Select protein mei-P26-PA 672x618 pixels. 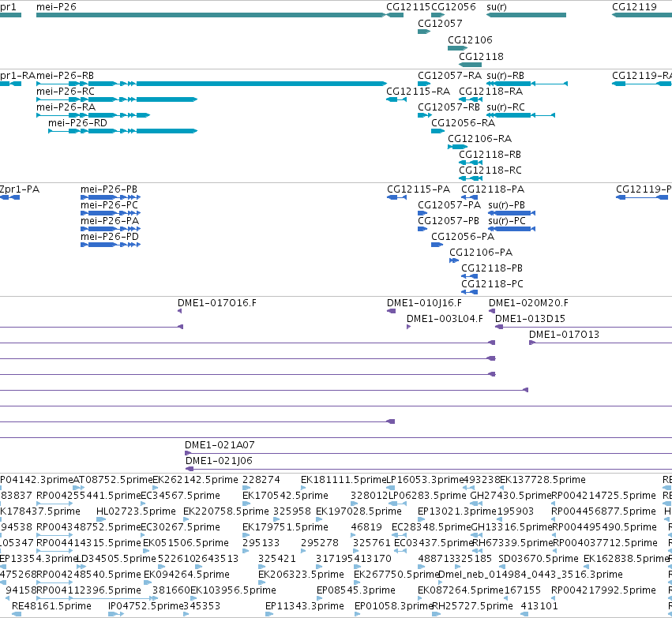[x=111, y=229]
